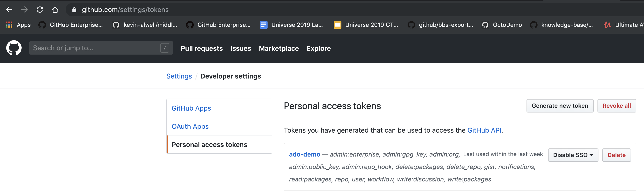This screenshot has height=191, width=644.
Task: Click the browser forward arrow
Action: pyautogui.click(x=24, y=10)
